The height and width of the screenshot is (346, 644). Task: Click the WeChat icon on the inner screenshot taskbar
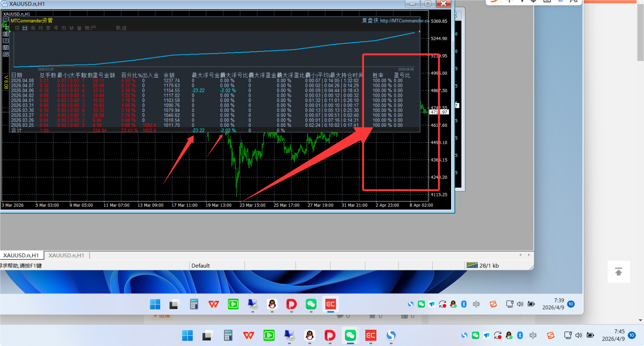311,304
